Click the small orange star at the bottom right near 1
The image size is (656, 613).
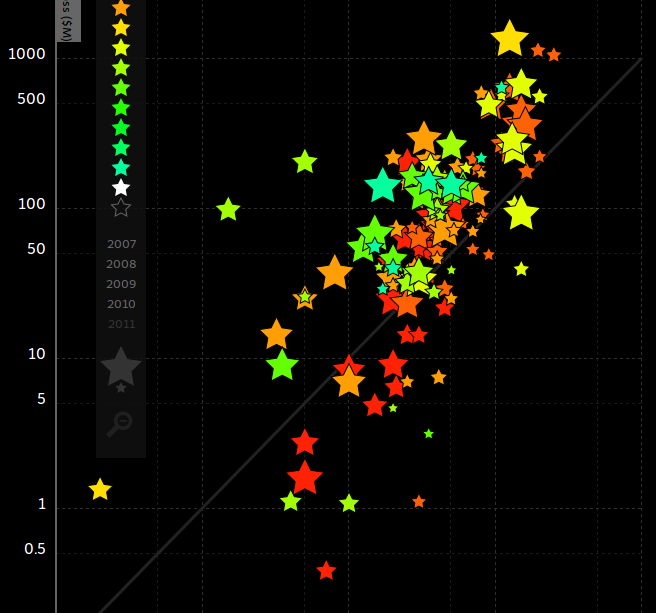pos(419,502)
